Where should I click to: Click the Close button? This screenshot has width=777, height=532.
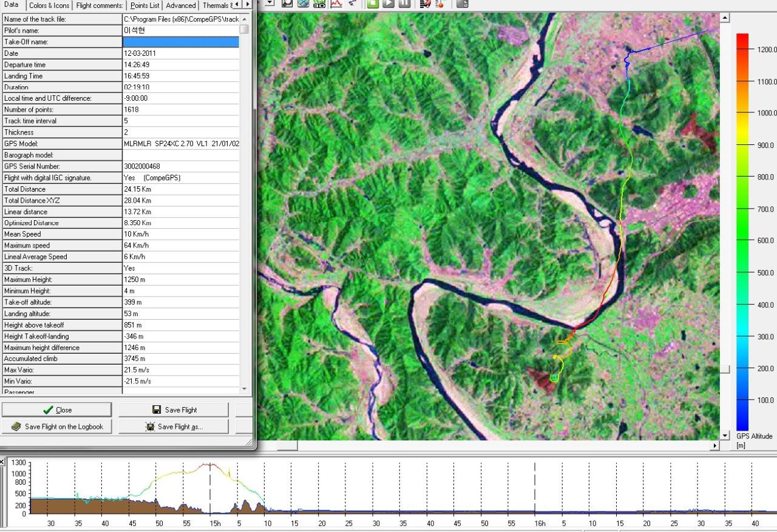pos(57,410)
